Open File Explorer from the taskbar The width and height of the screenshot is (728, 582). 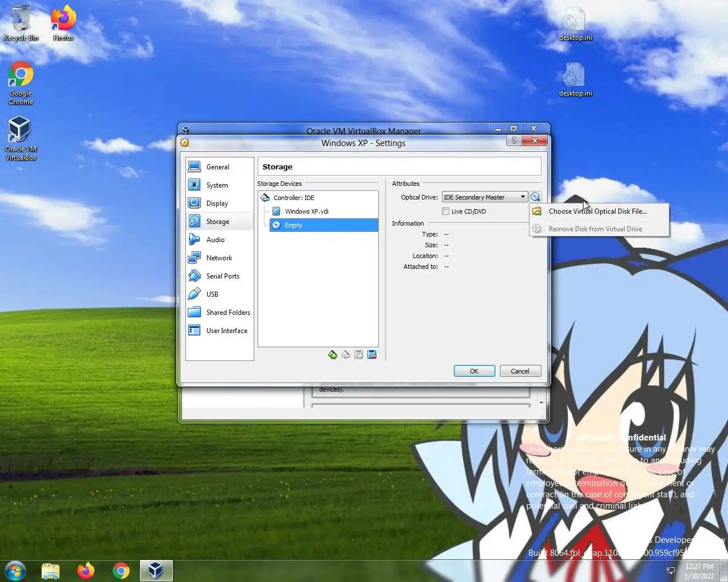51,571
